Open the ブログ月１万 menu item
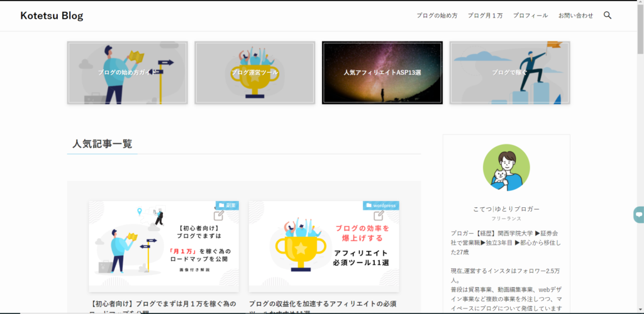The width and height of the screenshot is (644, 314). (485, 16)
